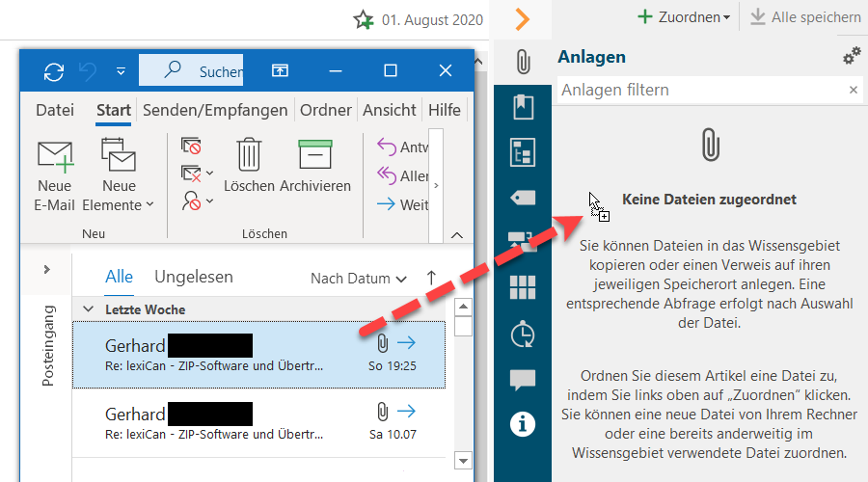Click the Anlagen filtern search field
This screenshot has height=482, width=868.
point(699,90)
